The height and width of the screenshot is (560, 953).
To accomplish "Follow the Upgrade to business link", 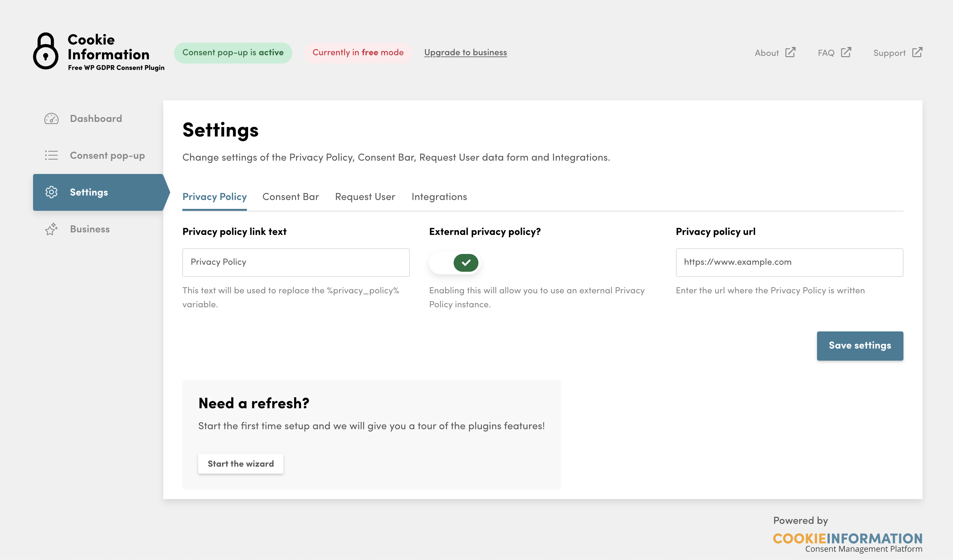I will point(465,52).
